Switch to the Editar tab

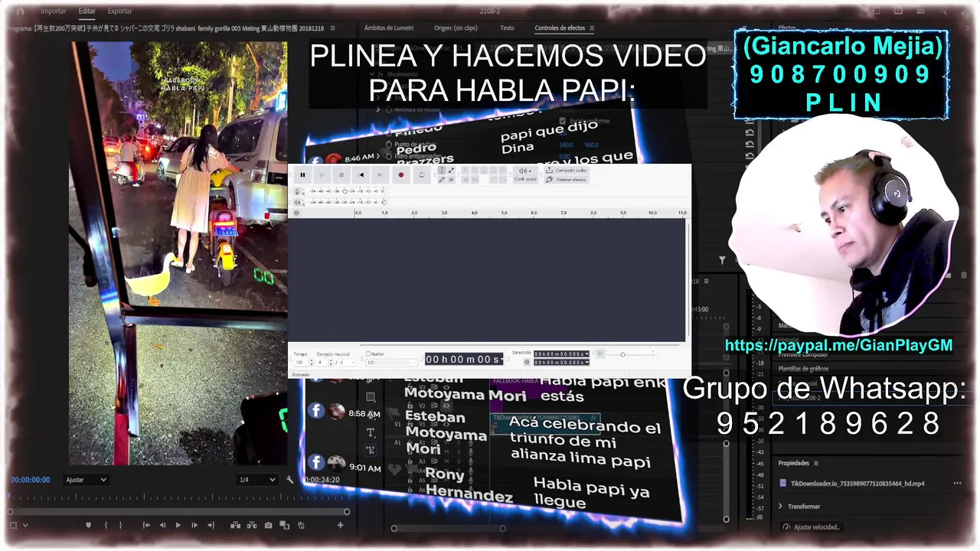tap(87, 11)
